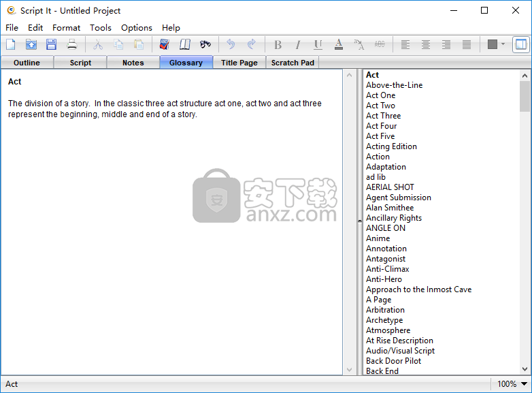Open the 100% zoom dropdown
Screen dimensions: 532x393
pyautogui.click(x=525, y=384)
